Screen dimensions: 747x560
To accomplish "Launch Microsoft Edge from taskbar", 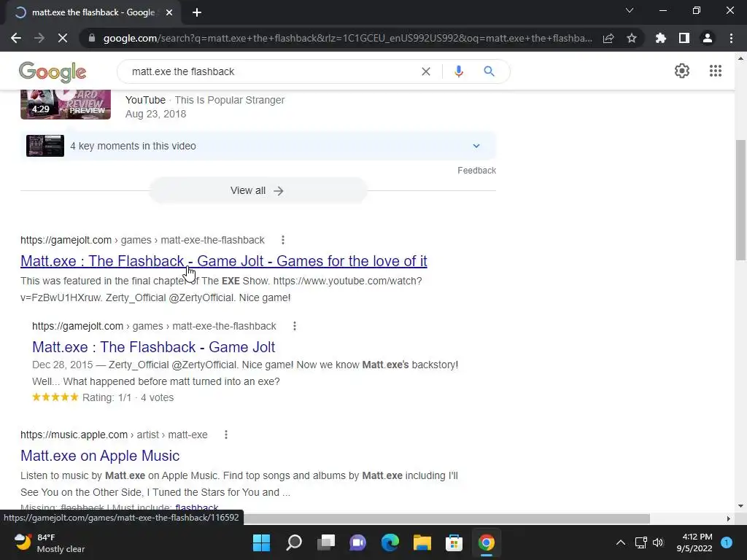I will point(390,542).
